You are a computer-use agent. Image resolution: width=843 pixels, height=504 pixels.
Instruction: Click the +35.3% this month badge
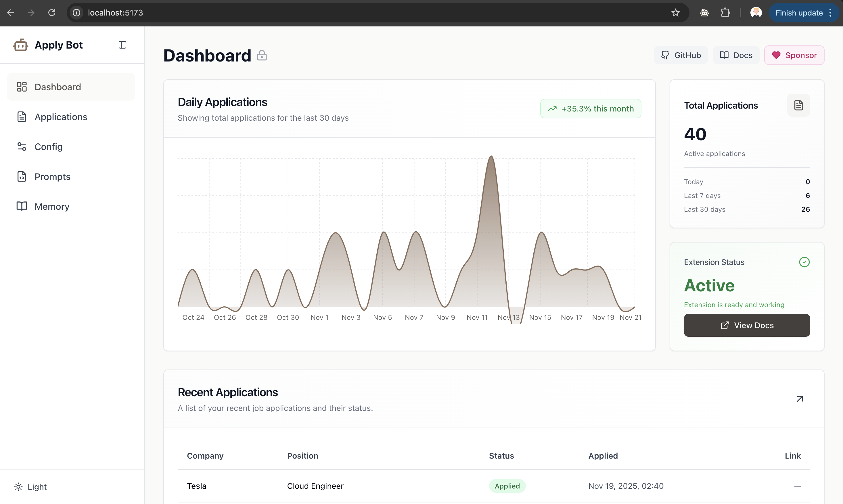click(591, 109)
